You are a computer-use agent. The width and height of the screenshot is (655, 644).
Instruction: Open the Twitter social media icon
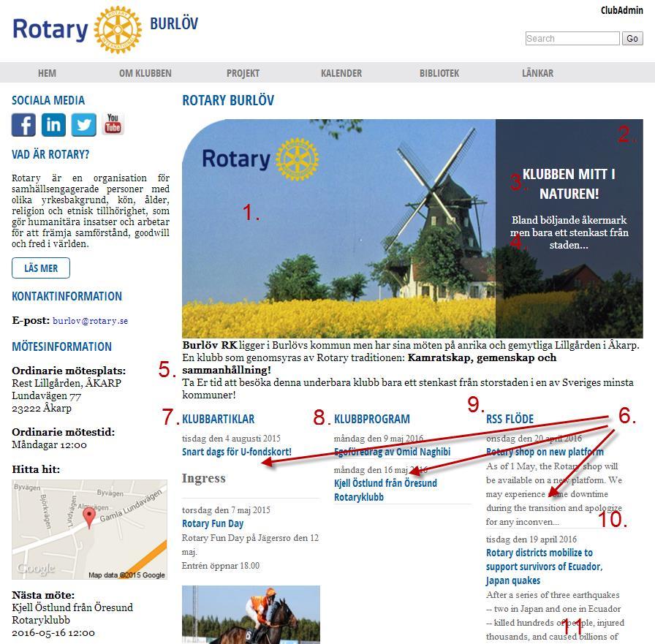click(83, 124)
